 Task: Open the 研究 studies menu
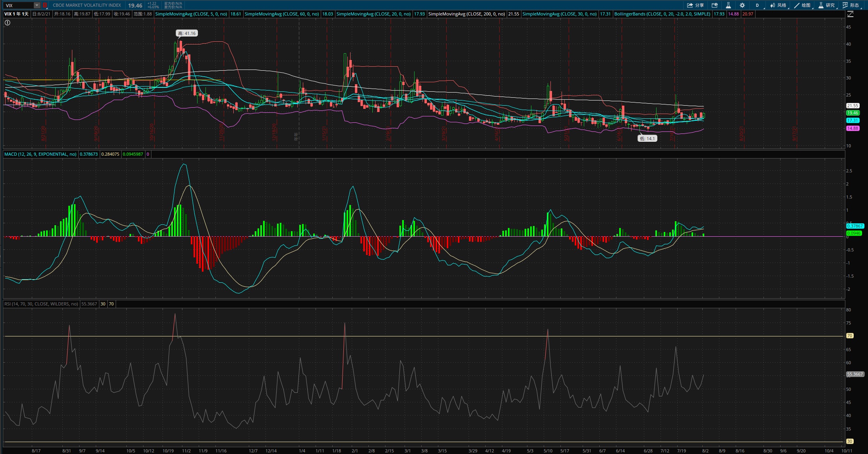coord(827,5)
